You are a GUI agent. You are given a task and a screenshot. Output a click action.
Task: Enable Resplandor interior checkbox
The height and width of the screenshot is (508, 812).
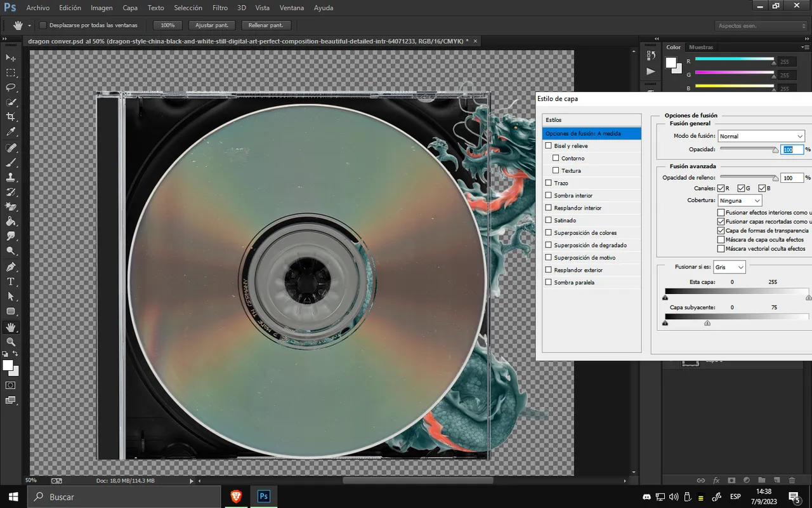[549, 208]
